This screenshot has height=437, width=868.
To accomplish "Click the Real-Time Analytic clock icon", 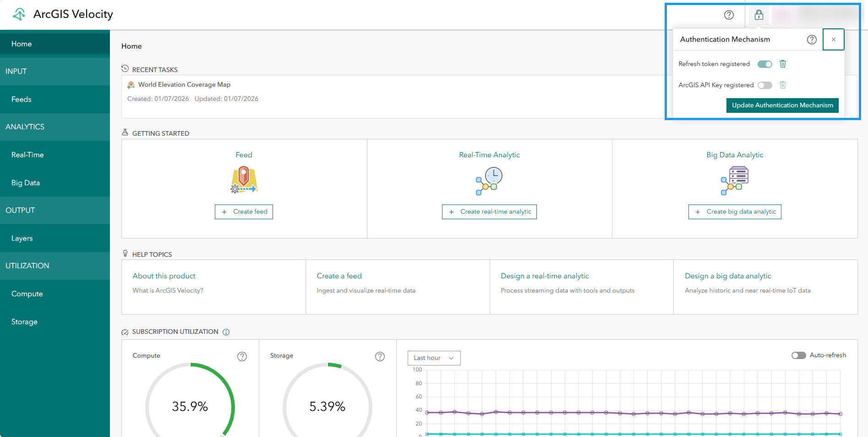I will [489, 180].
